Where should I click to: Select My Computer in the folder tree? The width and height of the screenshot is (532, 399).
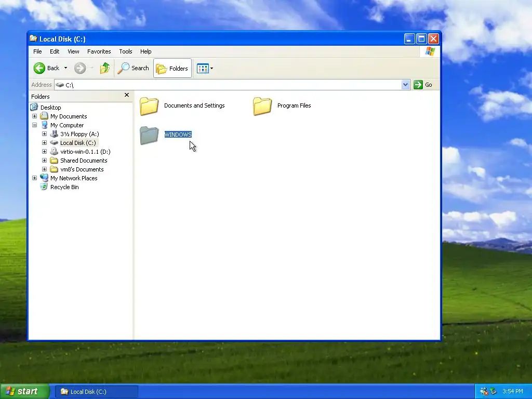click(x=67, y=125)
